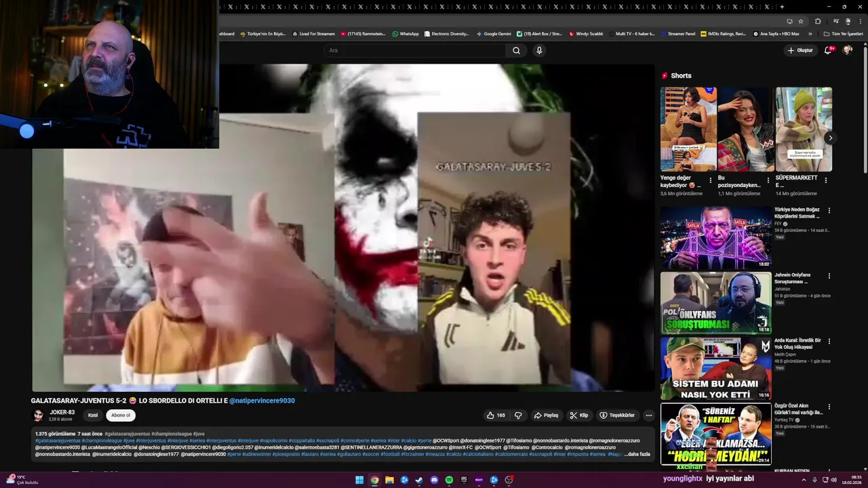The image size is (868, 488).
Task: Focus the Ara search field
Action: click(414, 50)
